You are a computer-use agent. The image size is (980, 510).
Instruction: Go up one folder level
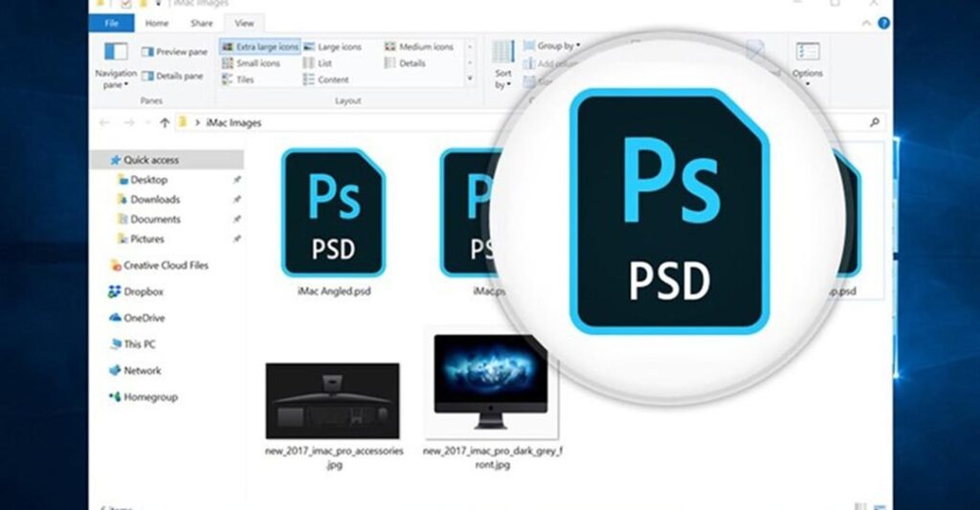165,123
